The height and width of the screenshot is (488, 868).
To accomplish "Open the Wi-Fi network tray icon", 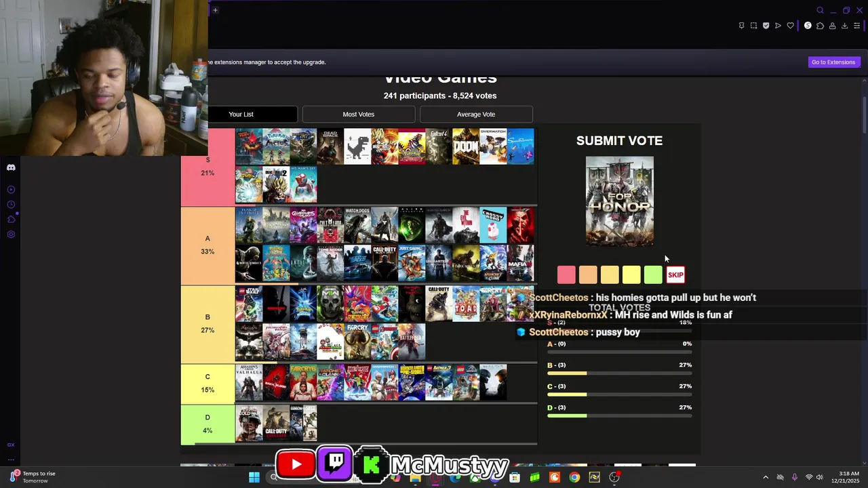I will click(809, 477).
